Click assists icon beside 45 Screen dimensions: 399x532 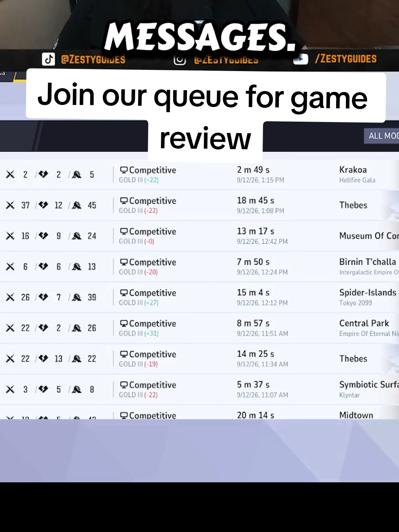(x=77, y=205)
